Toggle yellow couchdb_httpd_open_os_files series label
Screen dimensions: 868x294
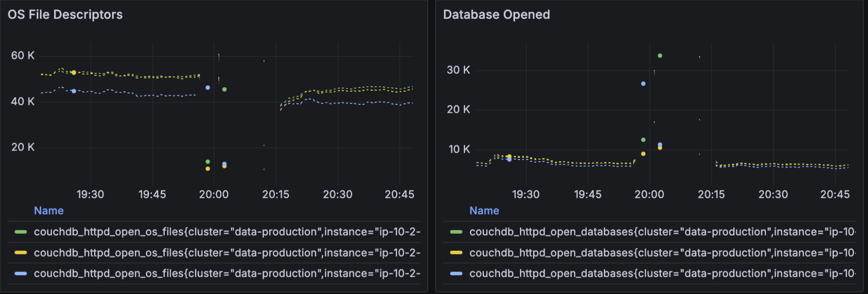(x=227, y=253)
